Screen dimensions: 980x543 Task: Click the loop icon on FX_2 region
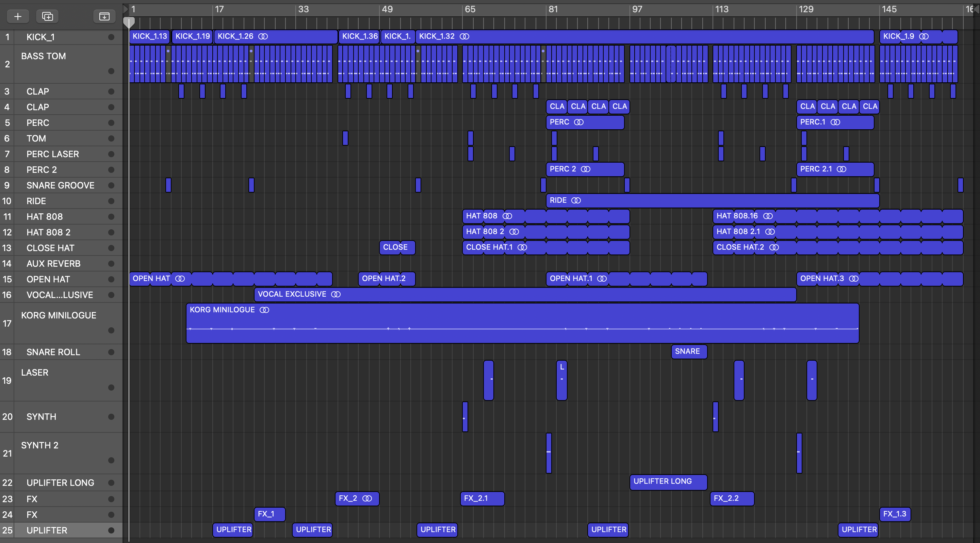tap(367, 498)
